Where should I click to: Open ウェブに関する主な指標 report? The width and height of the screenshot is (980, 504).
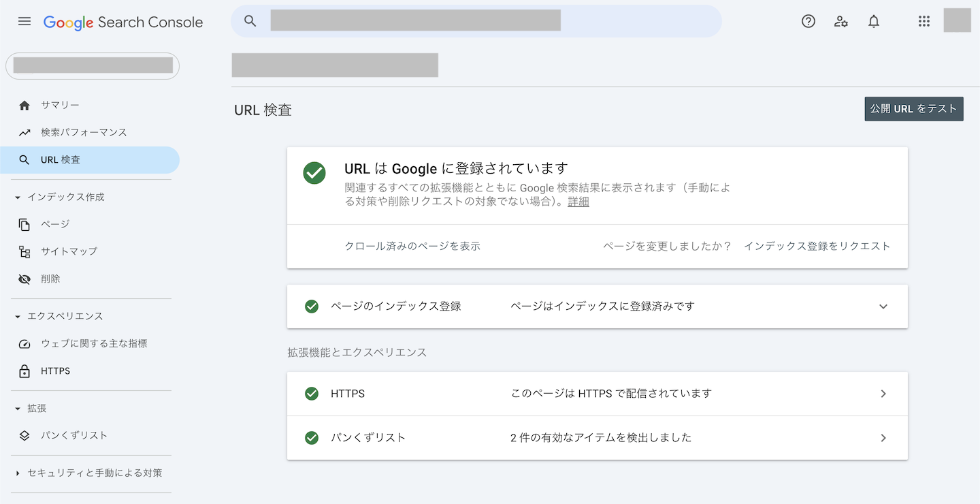click(x=90, y=344)
